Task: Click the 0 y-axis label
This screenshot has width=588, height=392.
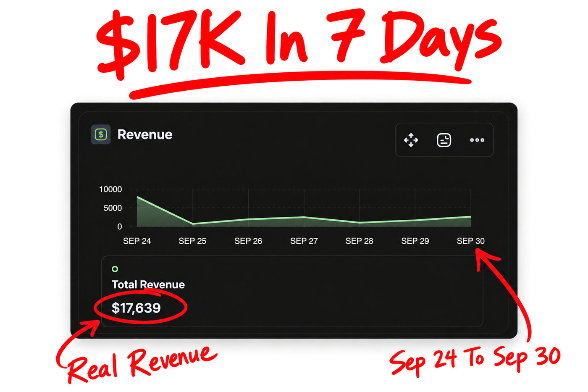Action: [x=120, y=226]
